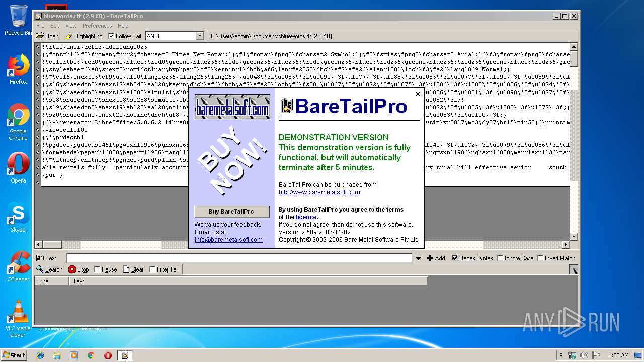Expand the ANSI encoding dropdown
Image resolution: width=644 pixels, height=362 pixels.
click(200, 36)
